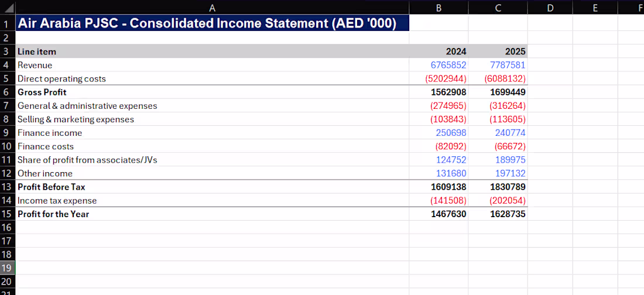Click the Air Arabia PJSC title cell
Image resolution: width=644 pixels, height=295 pixels.
[213, 23]
